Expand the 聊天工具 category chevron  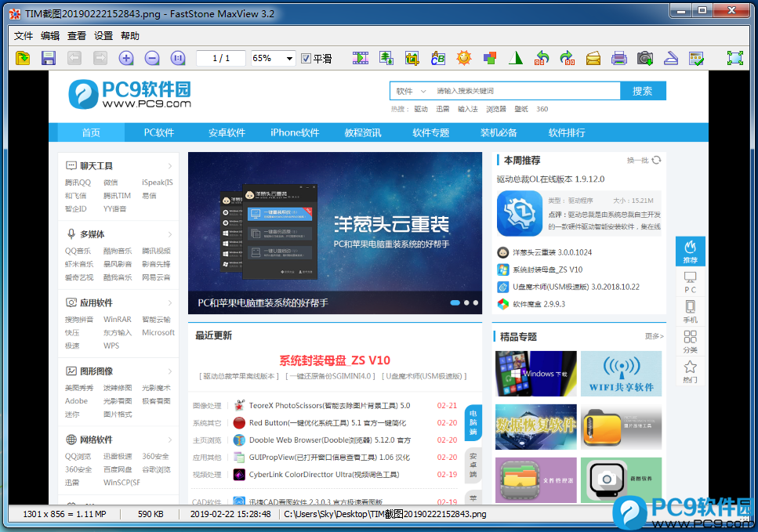tap(170, 166)
